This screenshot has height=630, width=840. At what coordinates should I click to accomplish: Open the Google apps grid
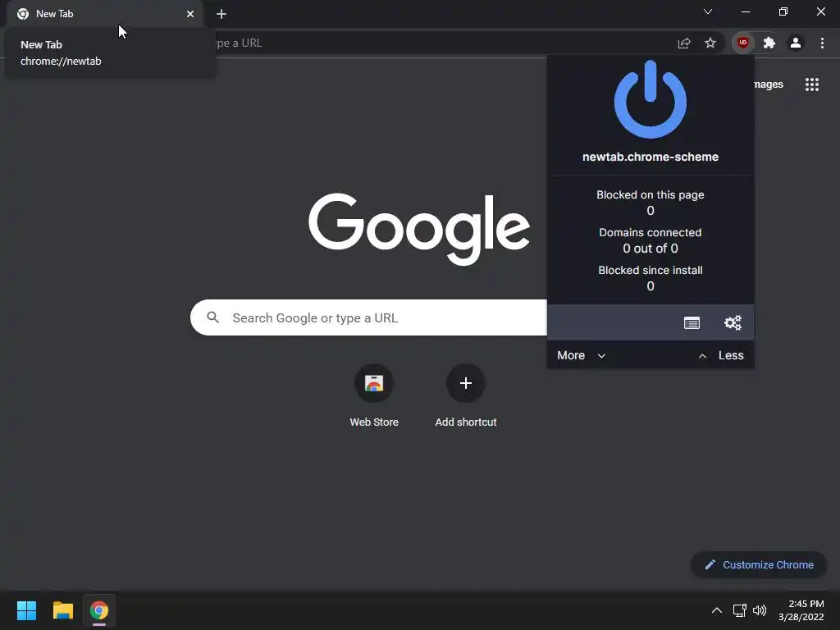click(x=811, y=84)
